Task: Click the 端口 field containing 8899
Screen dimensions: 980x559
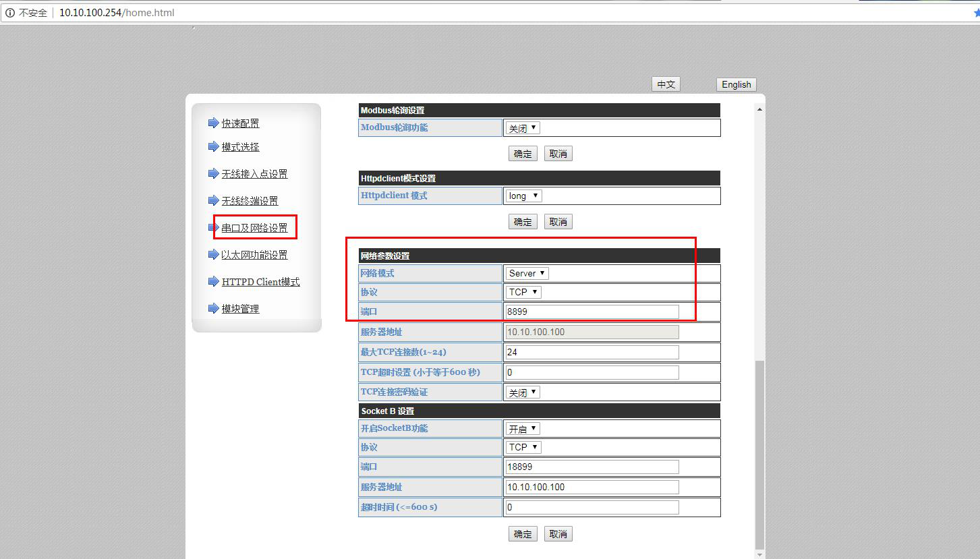Action: [592, 312]
